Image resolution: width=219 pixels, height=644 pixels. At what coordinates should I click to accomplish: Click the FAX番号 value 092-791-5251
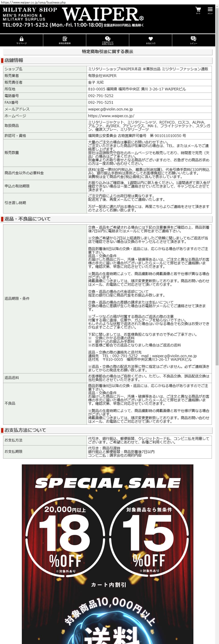[101, 102]
